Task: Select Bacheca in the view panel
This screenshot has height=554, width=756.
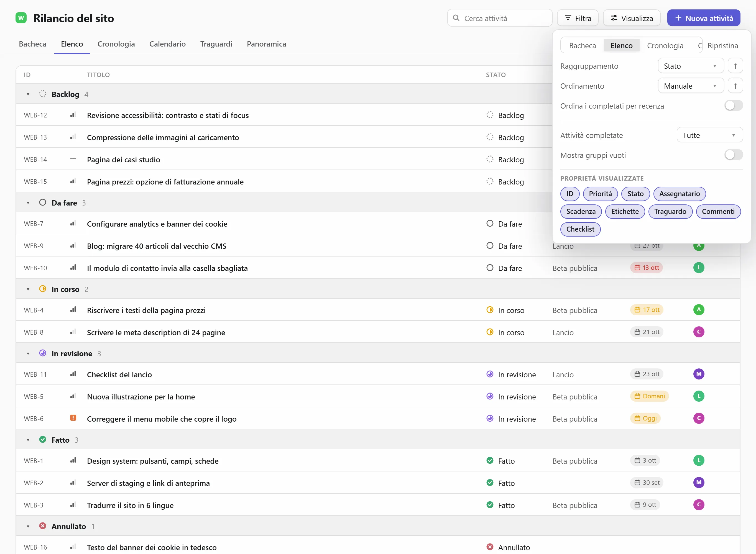Action: pyautogui.click(x=582, y=45)
